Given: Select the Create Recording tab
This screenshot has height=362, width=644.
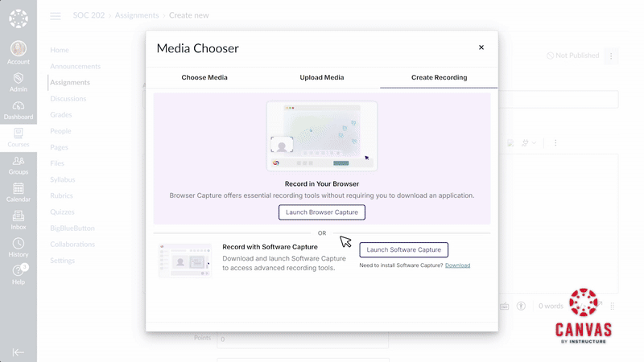Looking at the screenshot, I should pos(439,77).
